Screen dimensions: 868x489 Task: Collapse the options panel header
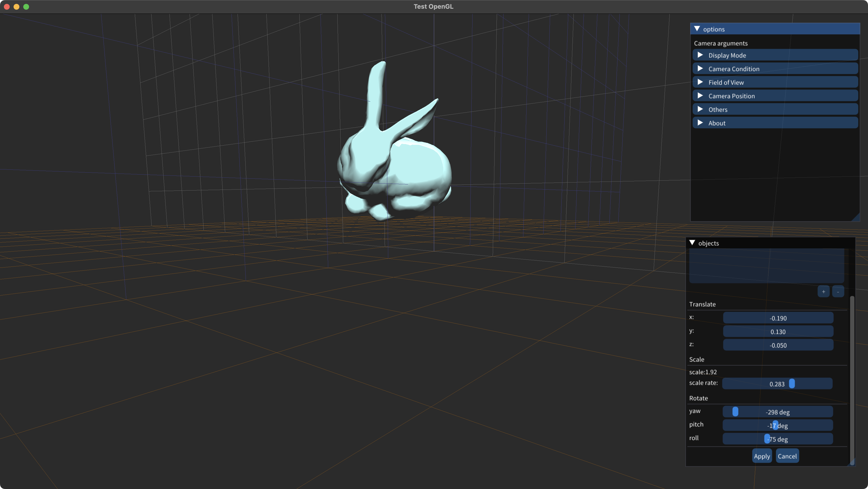pyautogui.click(x=697, y=29)
